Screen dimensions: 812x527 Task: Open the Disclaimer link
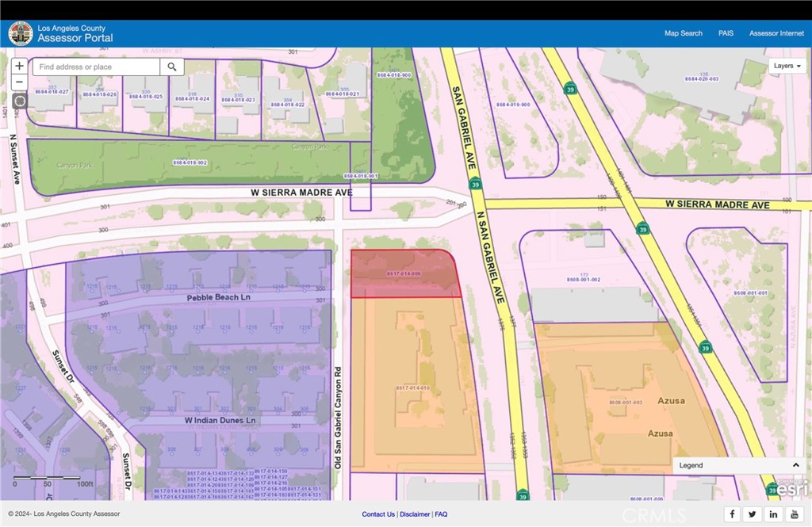(415, 514)
